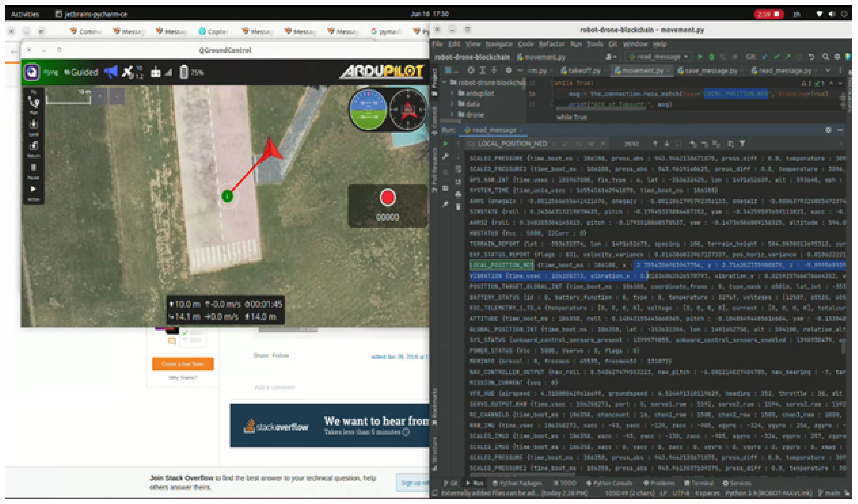
Task: Toggle Match Case option in console search
Action: tap(579, 144)
